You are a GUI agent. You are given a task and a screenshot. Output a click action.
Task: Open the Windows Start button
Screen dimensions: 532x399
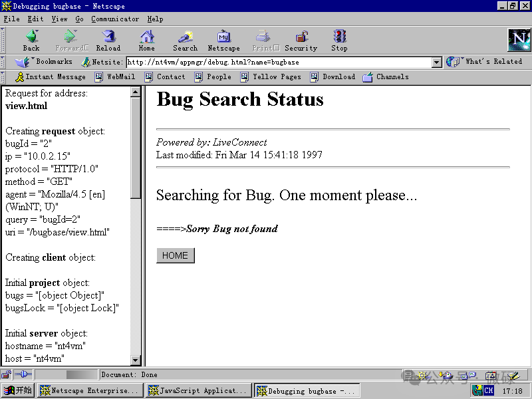click(18, 390)
